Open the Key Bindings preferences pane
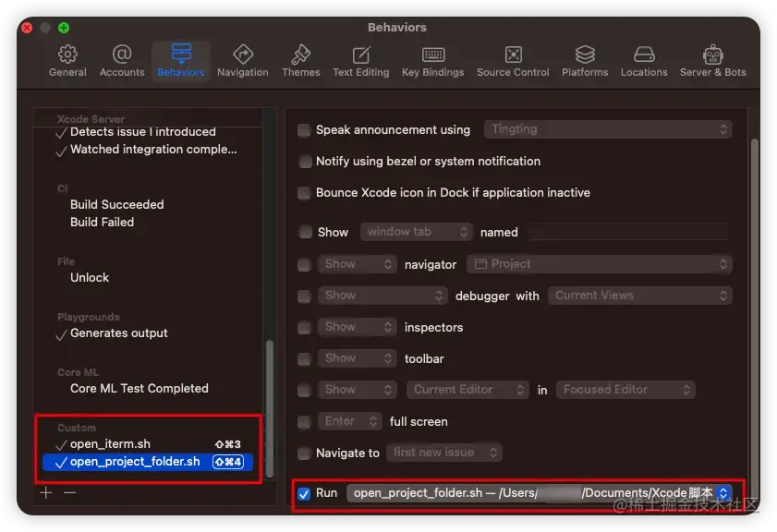 (432, 62)
